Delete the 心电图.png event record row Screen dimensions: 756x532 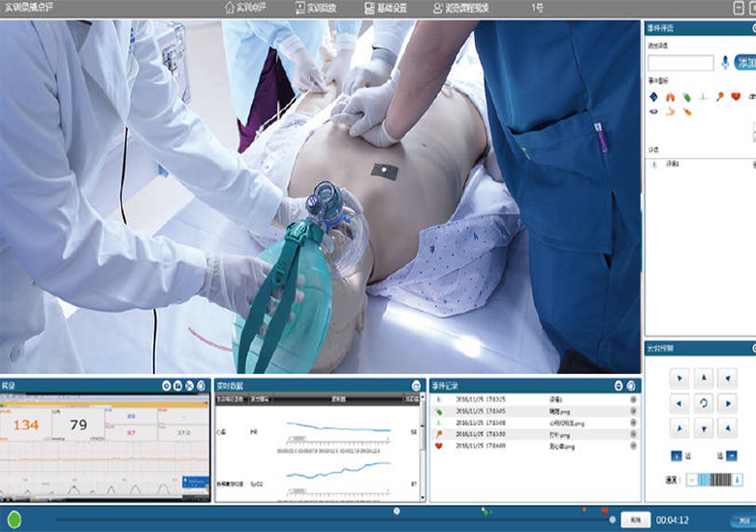tap(634, 423)
